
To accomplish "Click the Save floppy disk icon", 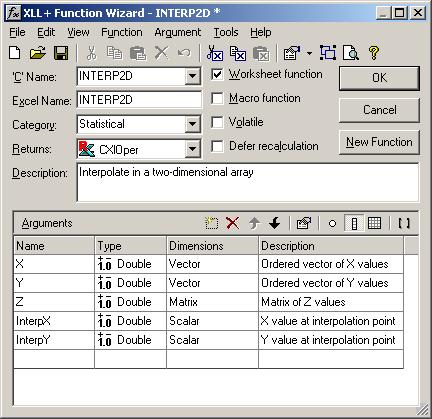I will [x=61, y=53].
